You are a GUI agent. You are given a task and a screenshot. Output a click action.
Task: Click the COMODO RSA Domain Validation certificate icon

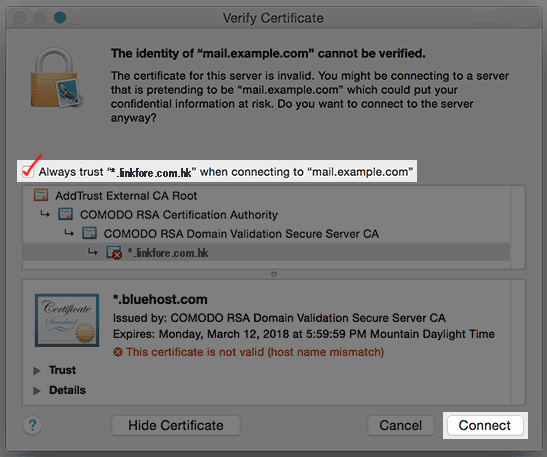89,233
